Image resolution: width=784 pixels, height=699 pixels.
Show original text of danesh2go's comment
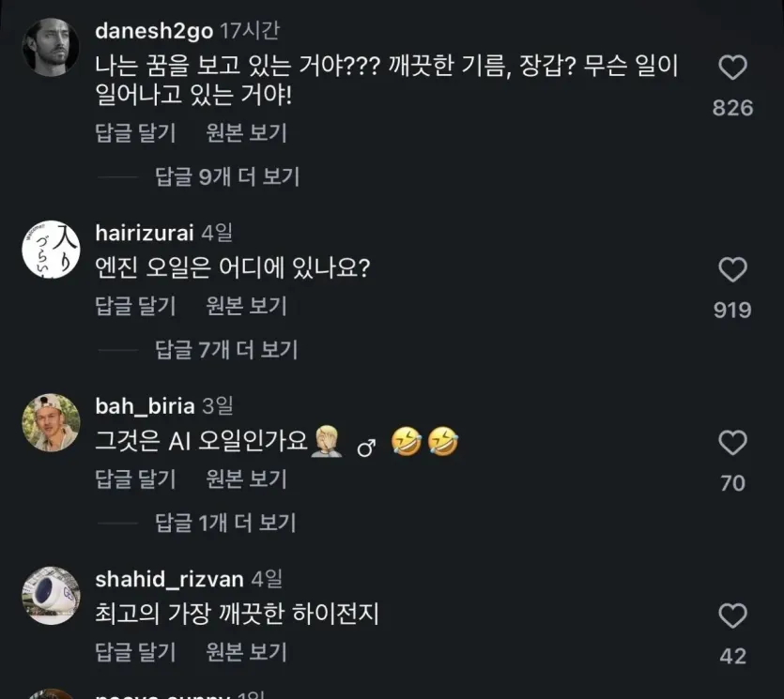pyautogui.click(x=247, y=133)
